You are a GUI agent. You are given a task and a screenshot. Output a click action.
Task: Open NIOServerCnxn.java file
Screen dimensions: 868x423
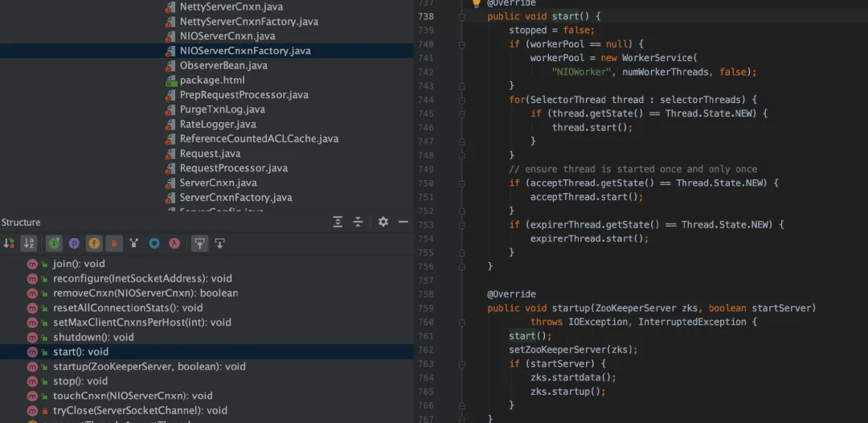pos(227,36)
